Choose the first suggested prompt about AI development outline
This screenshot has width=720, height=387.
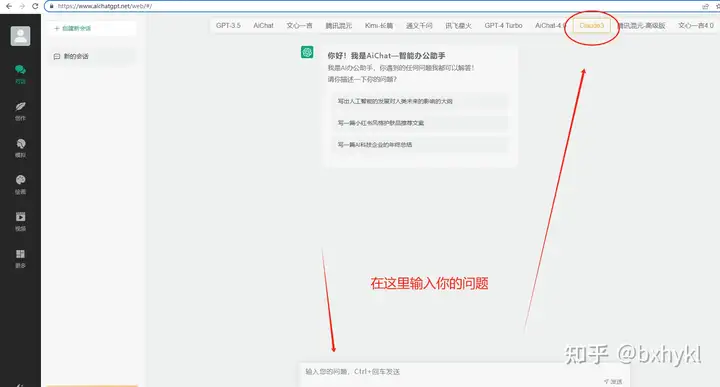(x=420, y=101)
